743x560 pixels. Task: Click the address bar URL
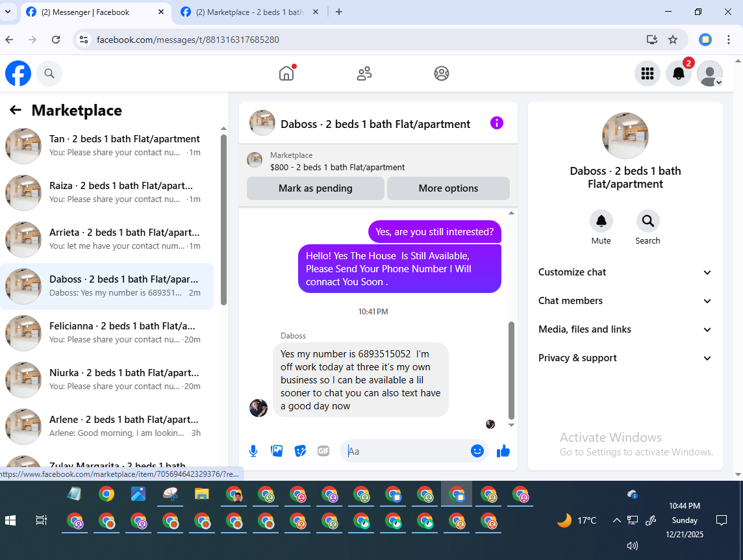(x=188, y=40)
